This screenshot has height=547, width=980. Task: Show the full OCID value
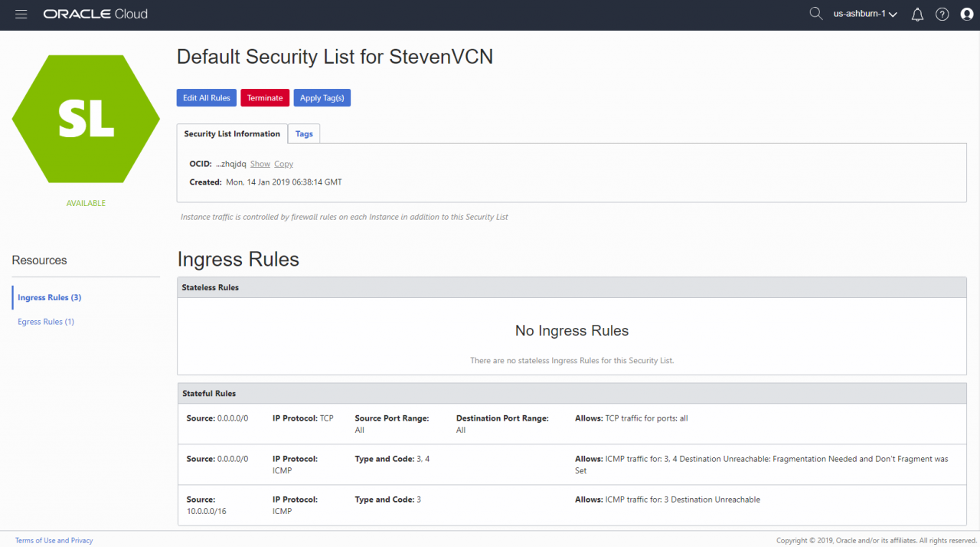point(260,164)
